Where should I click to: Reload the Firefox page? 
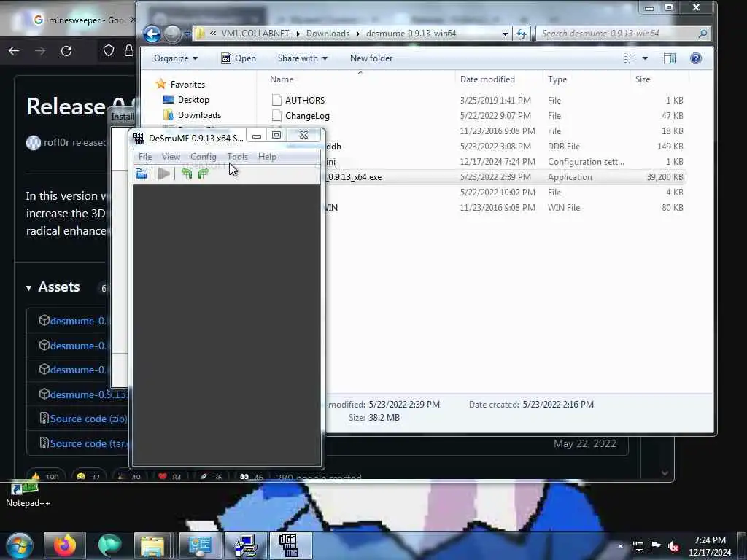tap(66, 51)
